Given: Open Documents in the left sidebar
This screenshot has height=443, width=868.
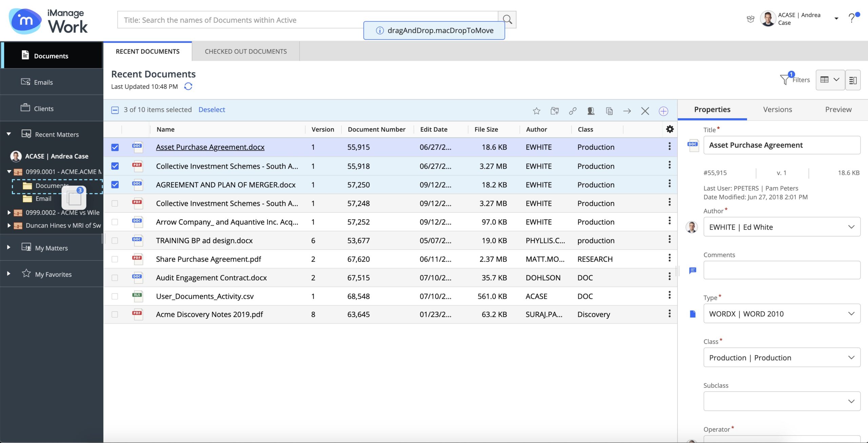Looking at the screenshot, I should [x=52, y=56].
